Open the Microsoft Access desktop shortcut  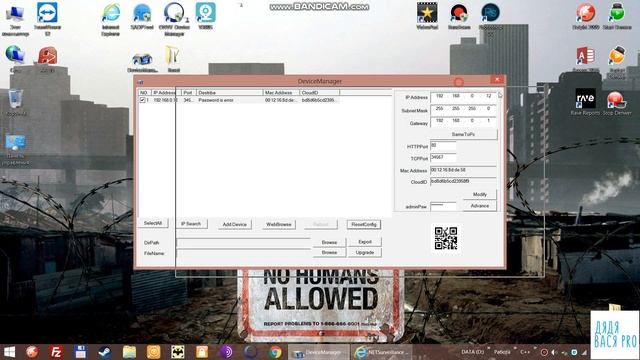tap(585, 59)
